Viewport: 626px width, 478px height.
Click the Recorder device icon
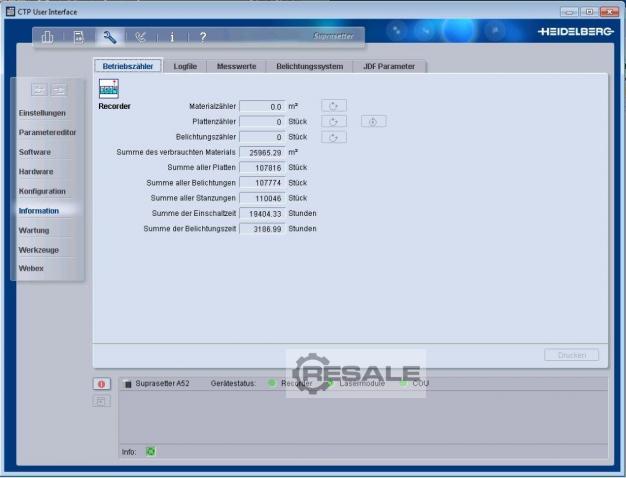click(x=108, y=88)
